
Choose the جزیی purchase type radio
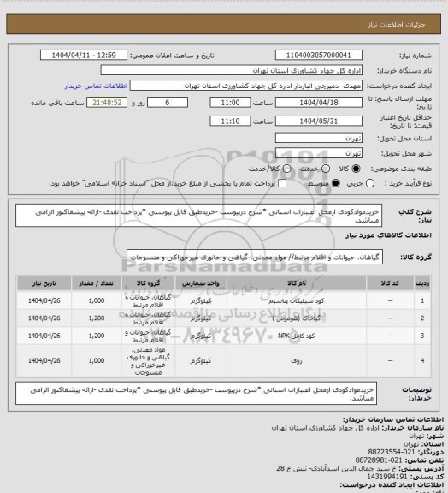[370, 184]
